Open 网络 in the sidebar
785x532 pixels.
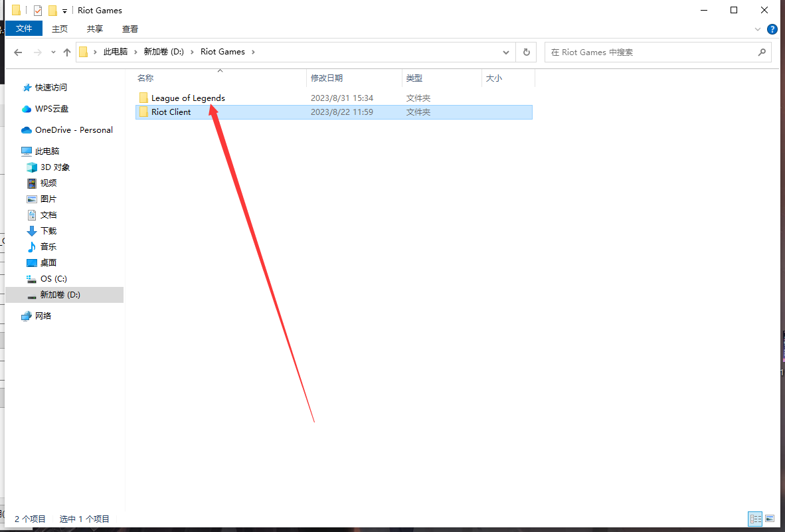click(x=43, y=315)
